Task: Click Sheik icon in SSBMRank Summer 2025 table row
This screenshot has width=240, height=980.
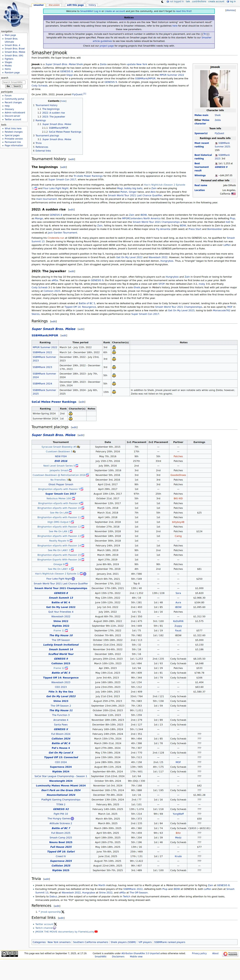Action: point(114,392)
